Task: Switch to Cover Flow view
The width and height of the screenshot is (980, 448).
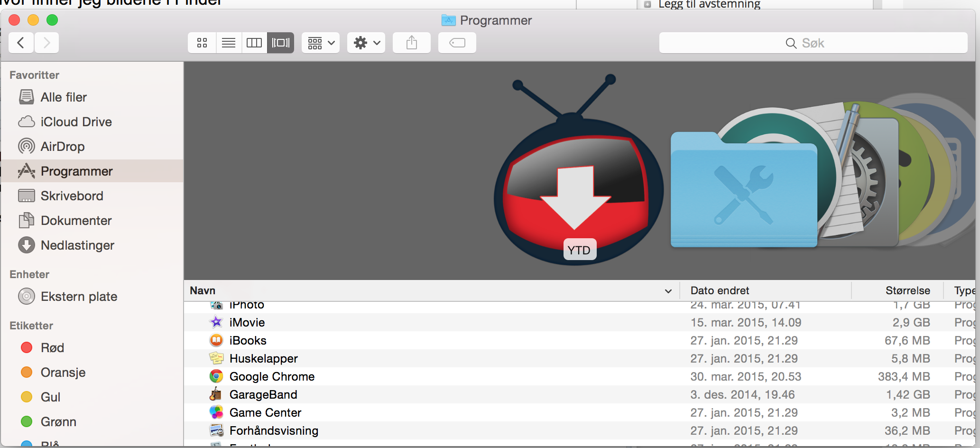Action: pos(281,43)
